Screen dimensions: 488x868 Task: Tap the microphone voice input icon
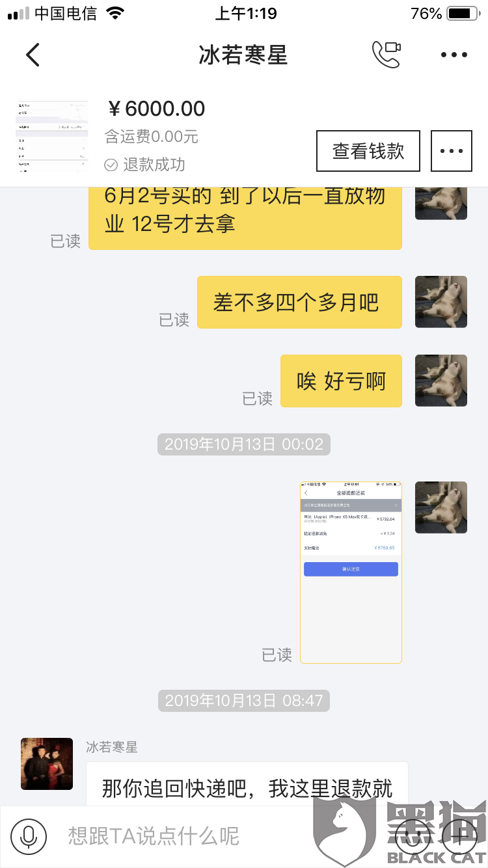tap(29, 836)
